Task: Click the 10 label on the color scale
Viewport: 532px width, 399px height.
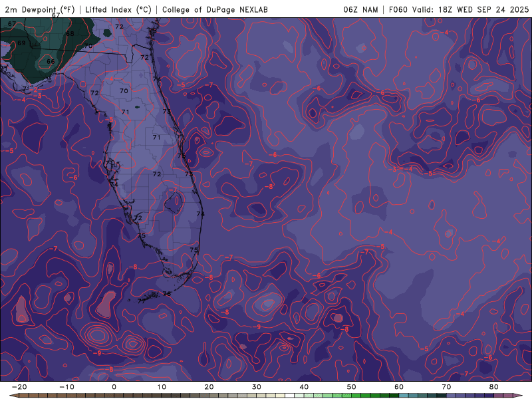Action: (162, 387)
